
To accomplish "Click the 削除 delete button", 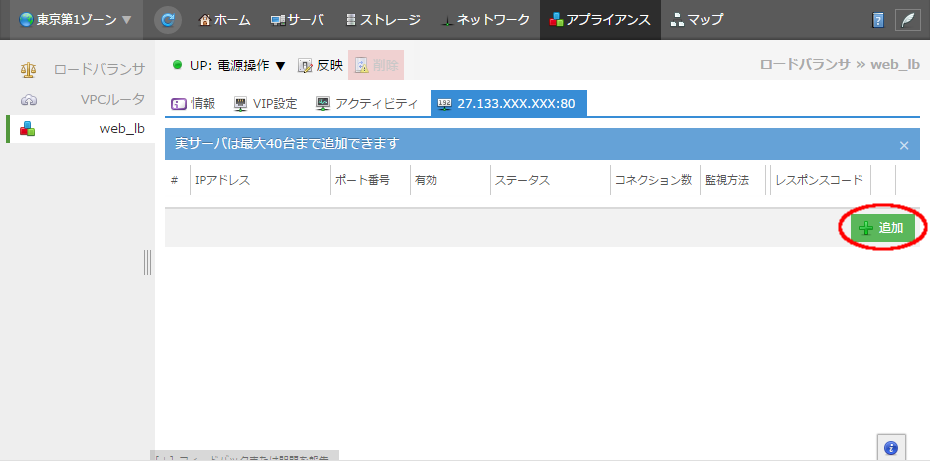I will coord(376,66).
